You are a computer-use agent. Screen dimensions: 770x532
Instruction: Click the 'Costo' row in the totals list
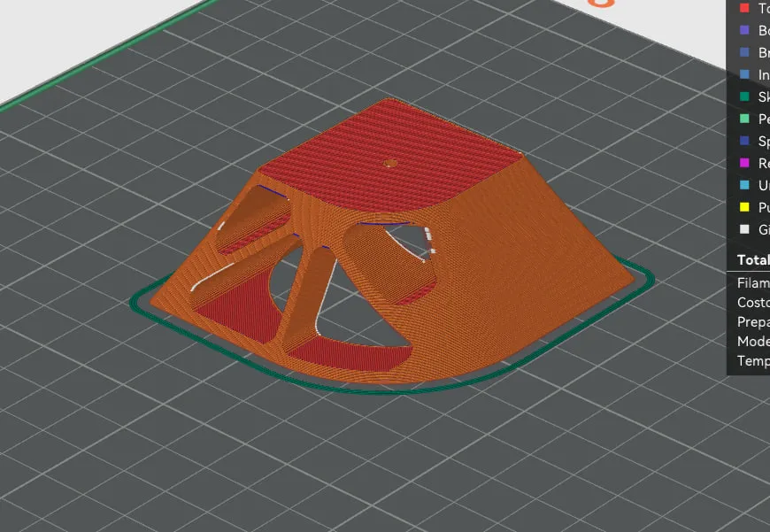pos(753,302)
